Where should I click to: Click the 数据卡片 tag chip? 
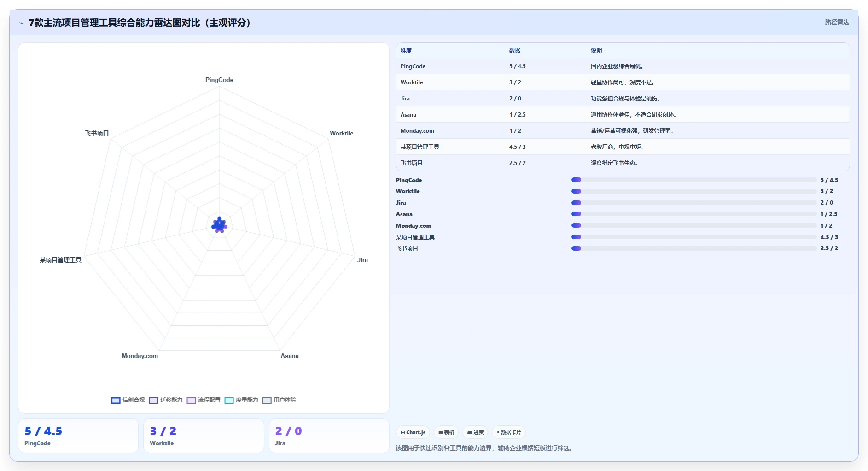509,432
